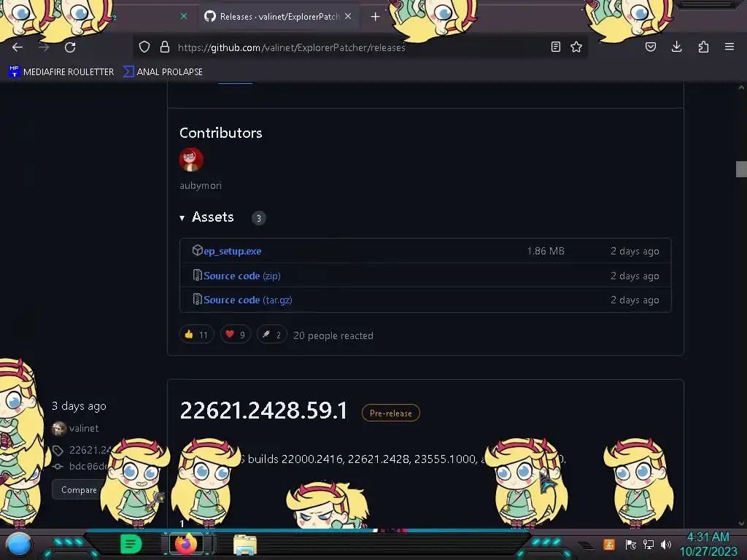Close the Releases ExplorerPatcher tab

(x=348, y=16)
